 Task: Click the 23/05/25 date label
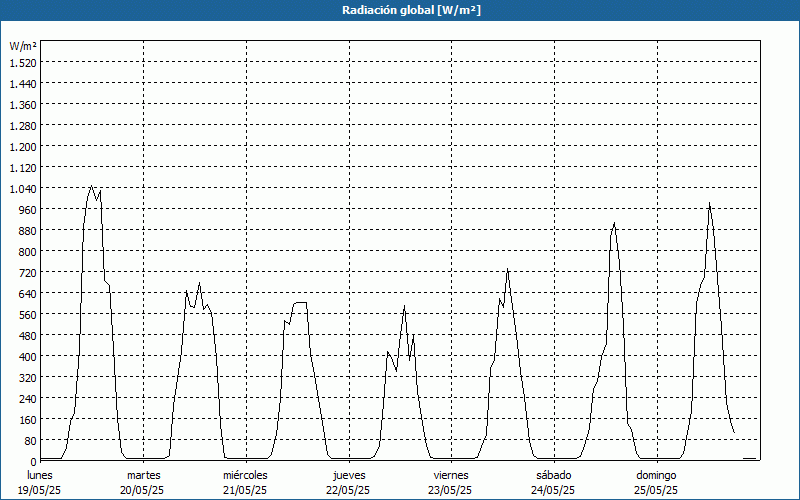pos(451,491)
